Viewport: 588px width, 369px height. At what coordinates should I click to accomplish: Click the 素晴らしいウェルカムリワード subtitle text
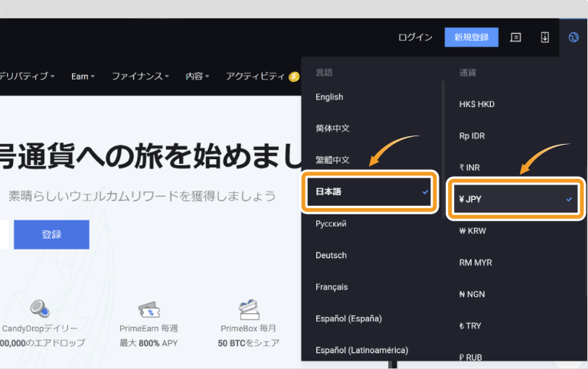(x=142, y=196)
